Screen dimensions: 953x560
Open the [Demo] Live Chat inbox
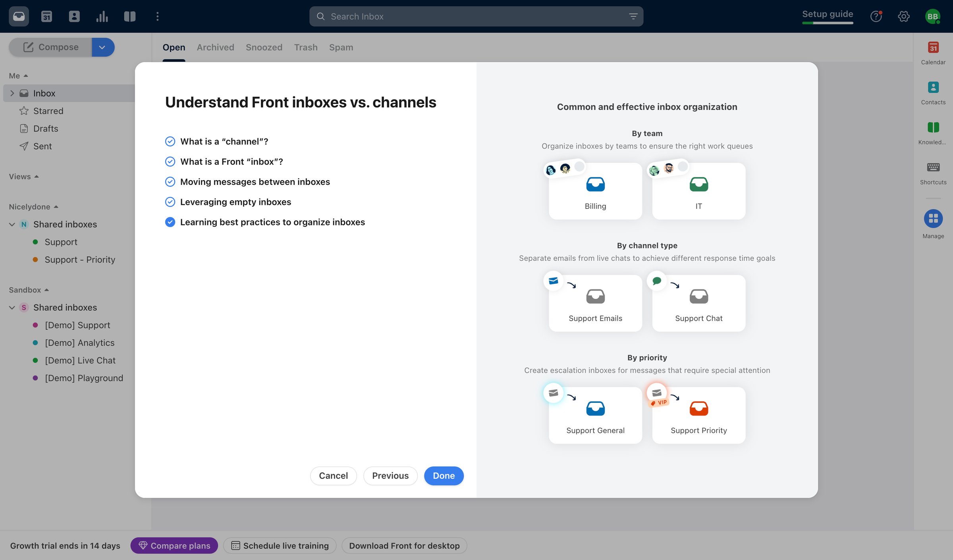pos(80,360)
